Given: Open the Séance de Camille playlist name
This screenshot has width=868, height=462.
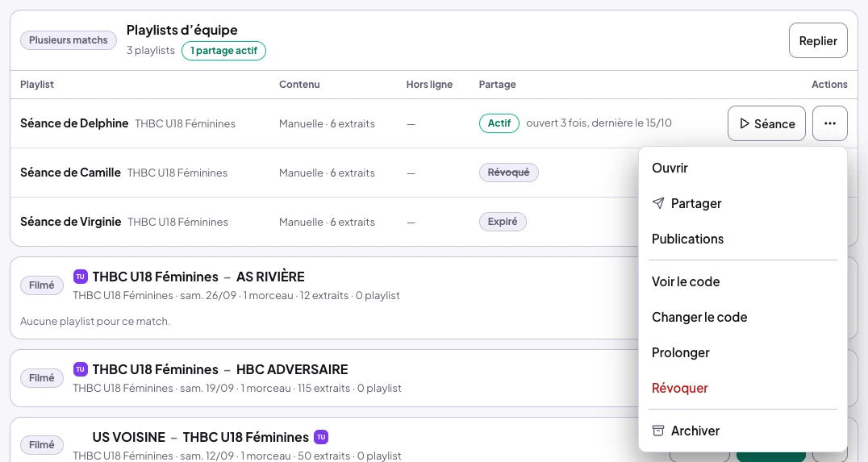Looking at the screenshot, I should (x=70, y=173).
